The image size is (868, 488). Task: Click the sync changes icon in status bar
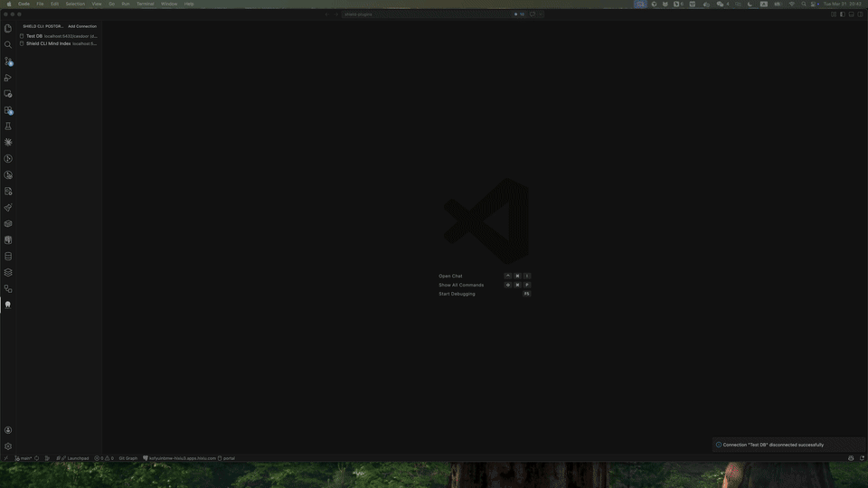(36, 458)
